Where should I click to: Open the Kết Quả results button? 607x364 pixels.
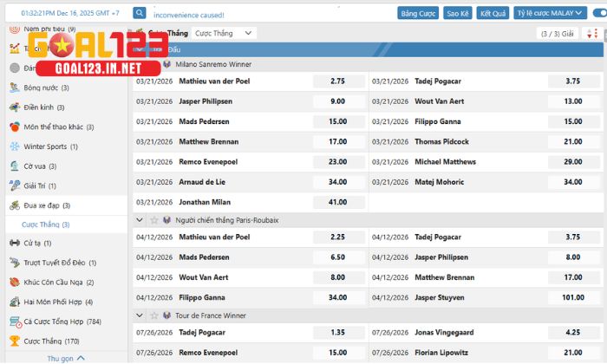(x=493, y=14)
